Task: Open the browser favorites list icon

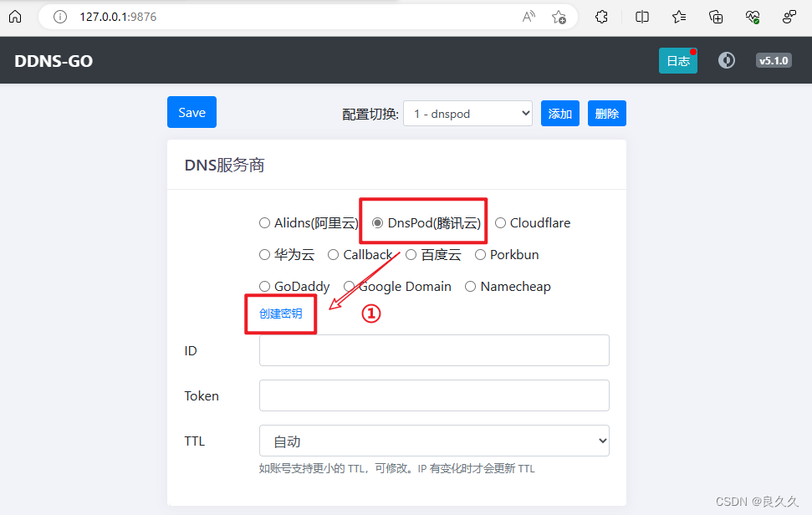Action: tap(678, 16)
